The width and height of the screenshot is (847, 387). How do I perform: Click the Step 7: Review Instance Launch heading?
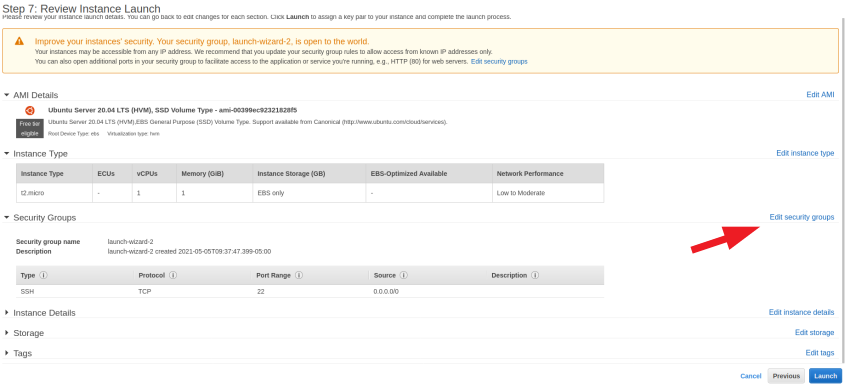(82, 9)
